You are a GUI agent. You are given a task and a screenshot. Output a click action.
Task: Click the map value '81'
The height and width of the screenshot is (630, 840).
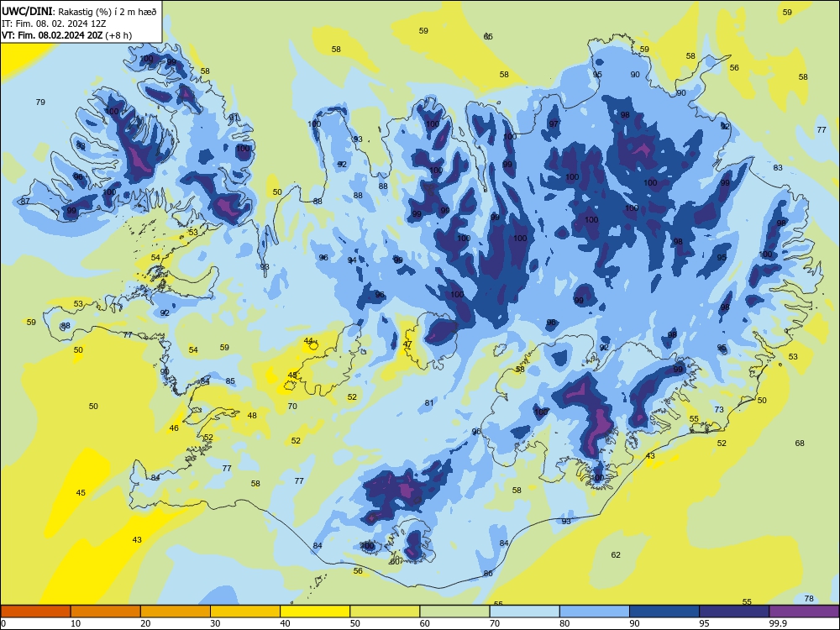(x=429, y=403)
